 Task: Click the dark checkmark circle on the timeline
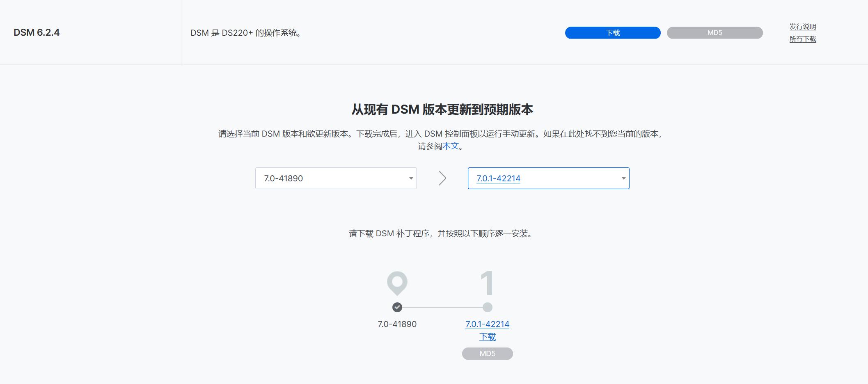396,306
